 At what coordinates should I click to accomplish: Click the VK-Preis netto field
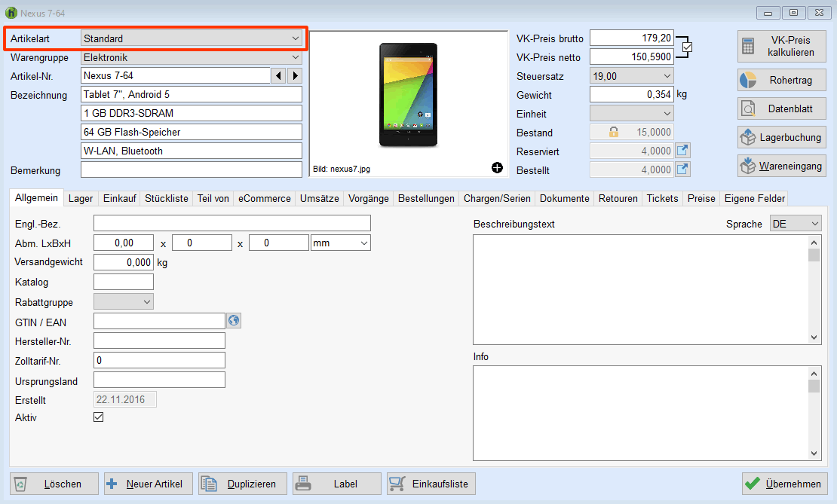point(631,57)
